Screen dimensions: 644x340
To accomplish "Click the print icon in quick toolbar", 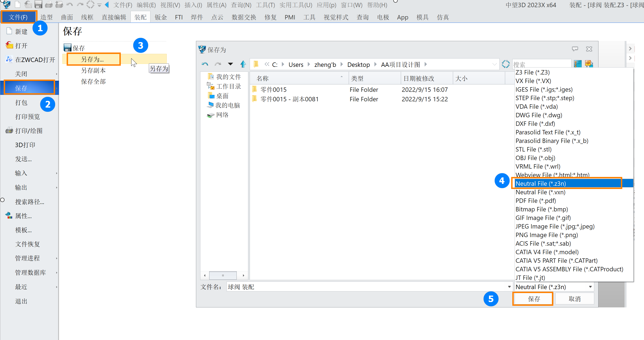I will (49, 4).
